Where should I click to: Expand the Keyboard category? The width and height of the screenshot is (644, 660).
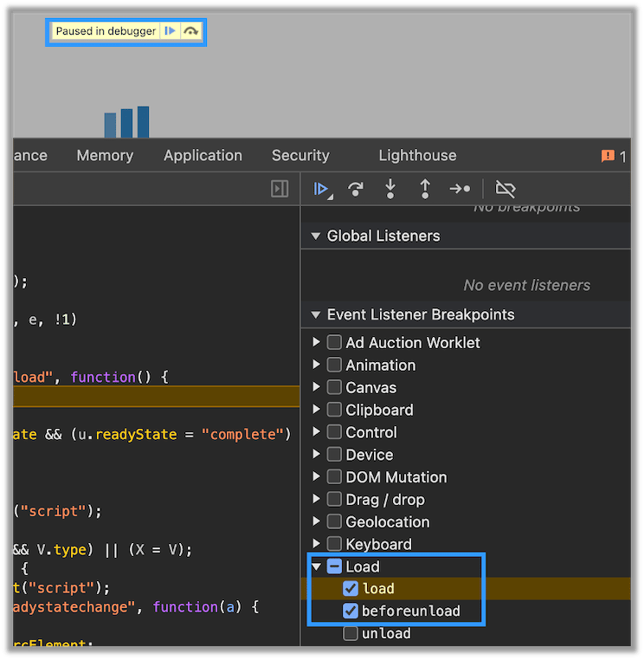(x=316, y=543)
